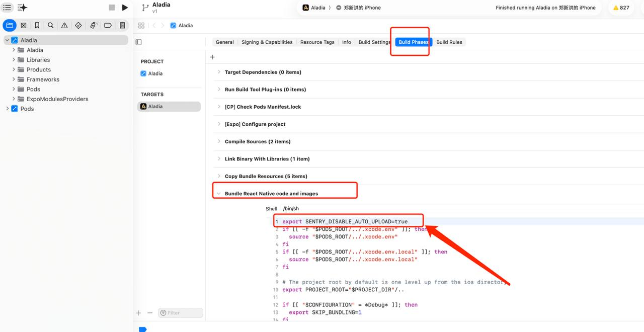
Task: Open Signing & Capabilities tab
Action: tap(267, 42)
